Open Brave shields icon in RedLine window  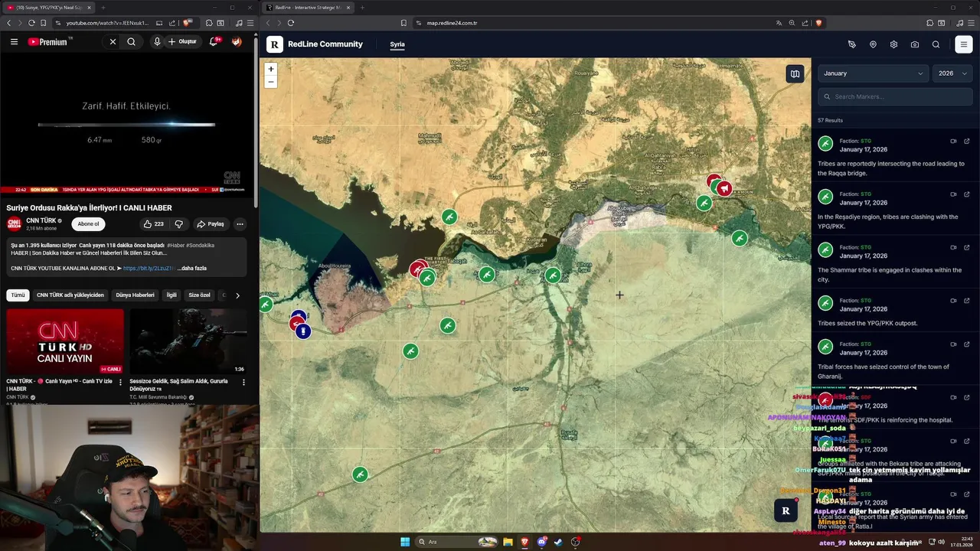pyautogui.click(x=818, y=23)
